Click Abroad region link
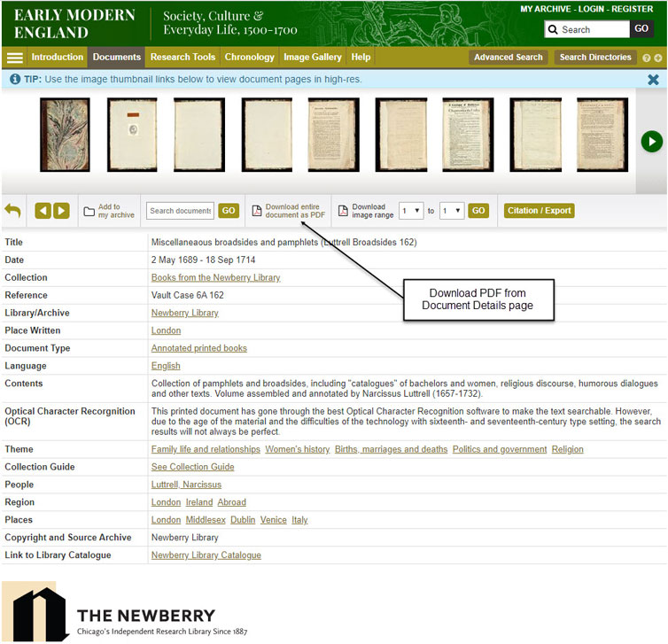Image resolution: width=668 pixels, height=644 pixels. (x=232, y=502)
